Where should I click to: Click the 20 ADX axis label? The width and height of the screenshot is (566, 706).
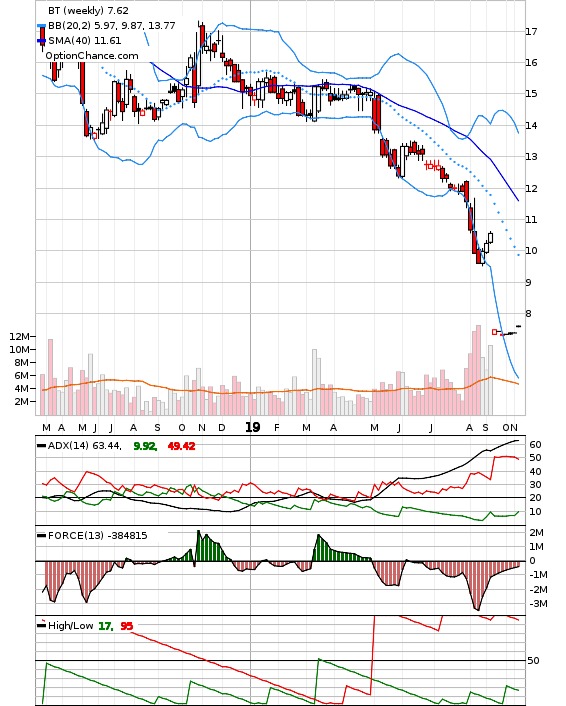click(x=535, y=498)
